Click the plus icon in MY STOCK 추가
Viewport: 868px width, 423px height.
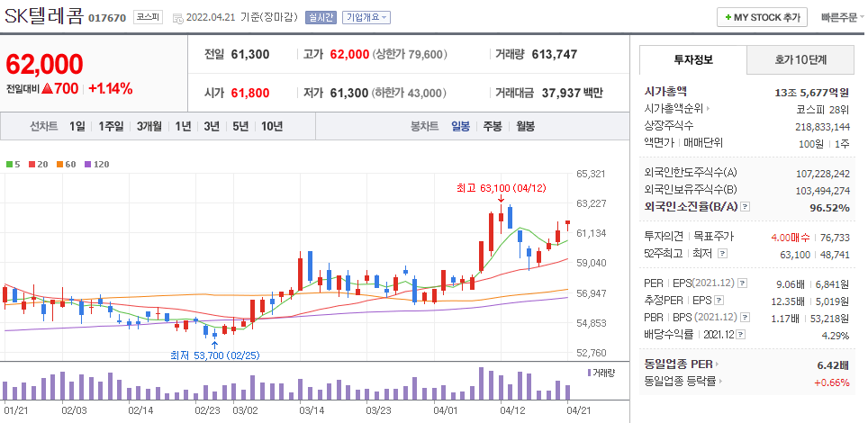coord(728,18)
